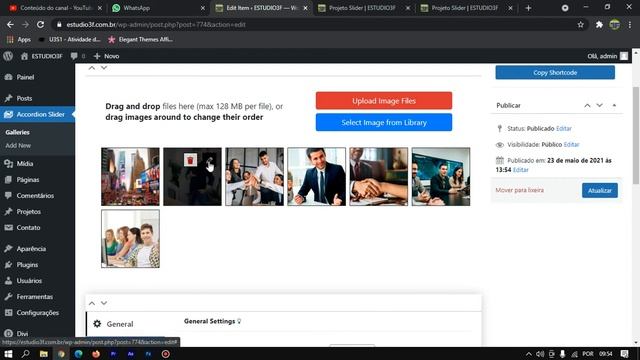
Task: Move Publicar box up
Action: (x=587, y=105)
